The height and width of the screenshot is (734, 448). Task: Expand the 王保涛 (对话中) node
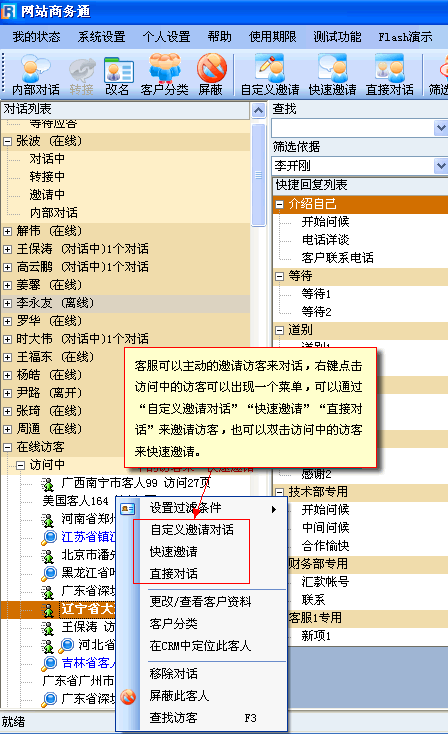click(7, 249)
